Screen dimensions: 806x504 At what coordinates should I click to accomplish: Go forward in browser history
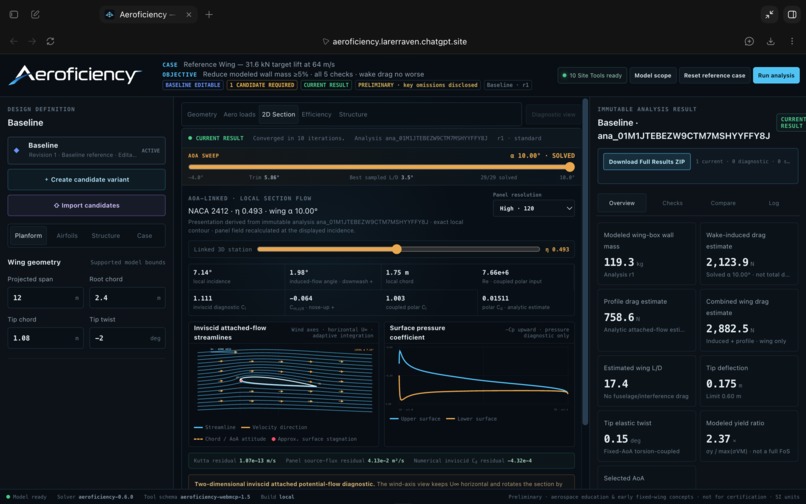pyautogui.click(x=32, y=41)
